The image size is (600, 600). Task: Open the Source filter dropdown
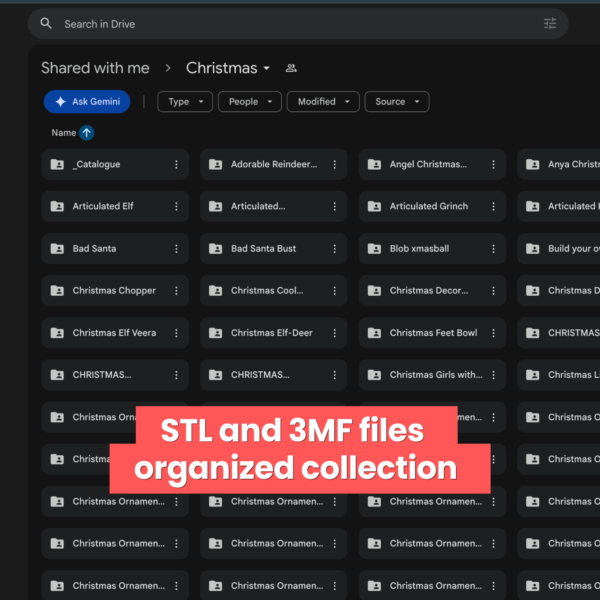point(397,102)
